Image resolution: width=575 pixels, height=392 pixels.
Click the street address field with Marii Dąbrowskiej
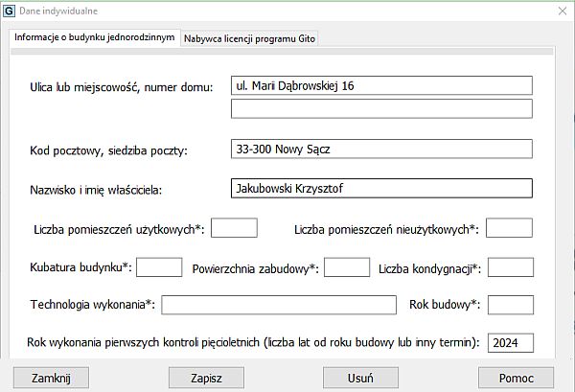coord(381,86)
